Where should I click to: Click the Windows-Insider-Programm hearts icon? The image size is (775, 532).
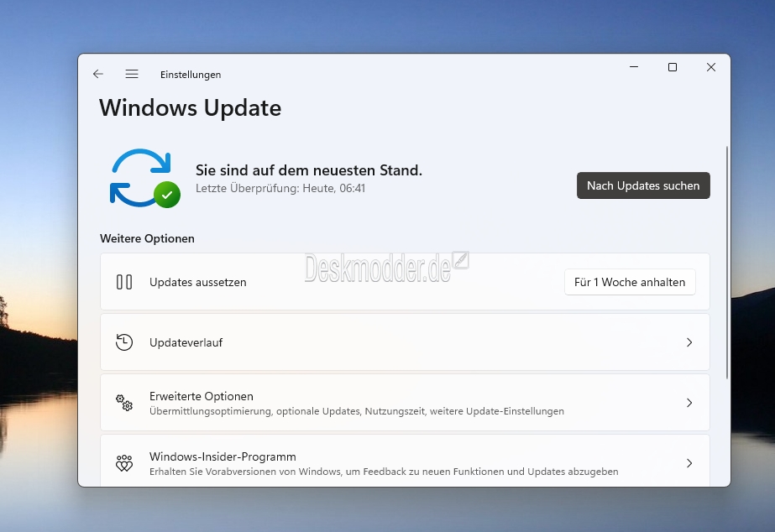[124, 463]
